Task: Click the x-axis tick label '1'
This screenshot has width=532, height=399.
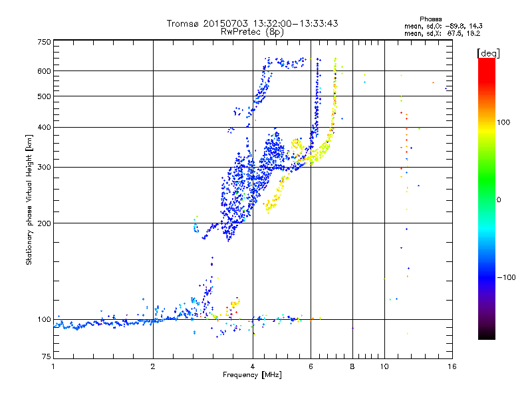Action: click(x=53, y=366)
